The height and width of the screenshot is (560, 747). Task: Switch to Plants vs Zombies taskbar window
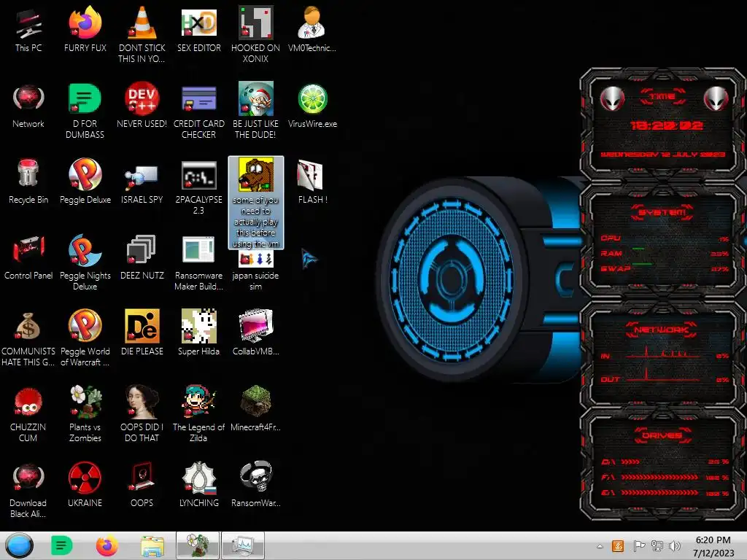198,545
